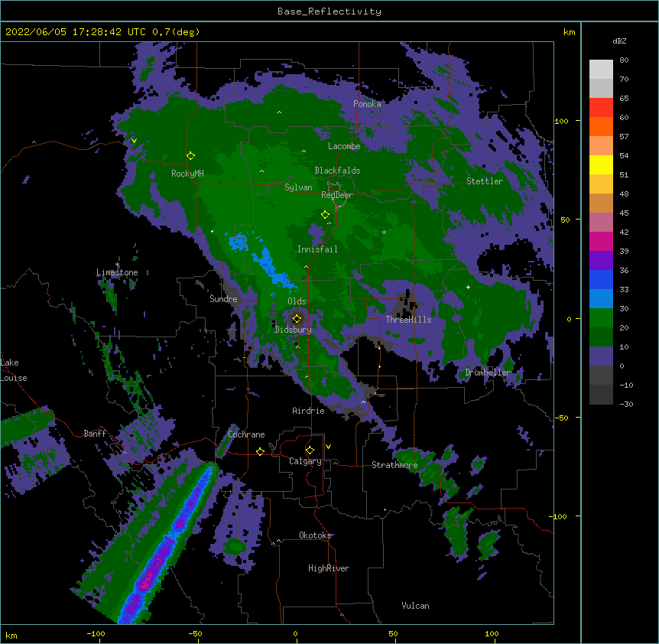This screenshot has width=659, height=644.
Task: Click the Sylvan label on the map
Action: coord(298,187)
